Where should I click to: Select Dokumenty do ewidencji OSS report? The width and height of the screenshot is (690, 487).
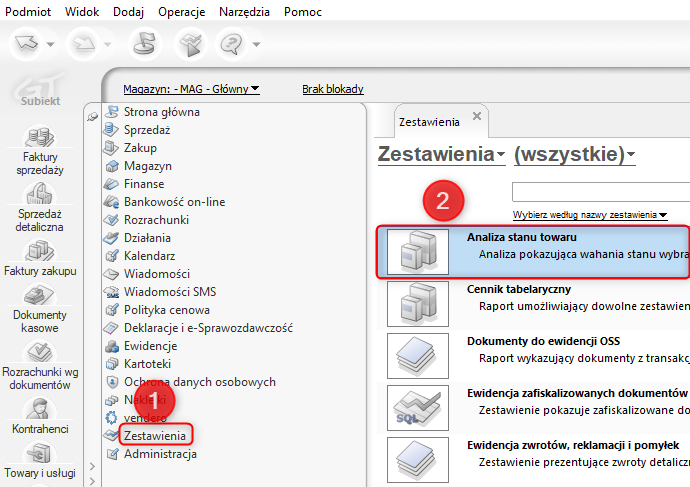[x=533, y=356]
